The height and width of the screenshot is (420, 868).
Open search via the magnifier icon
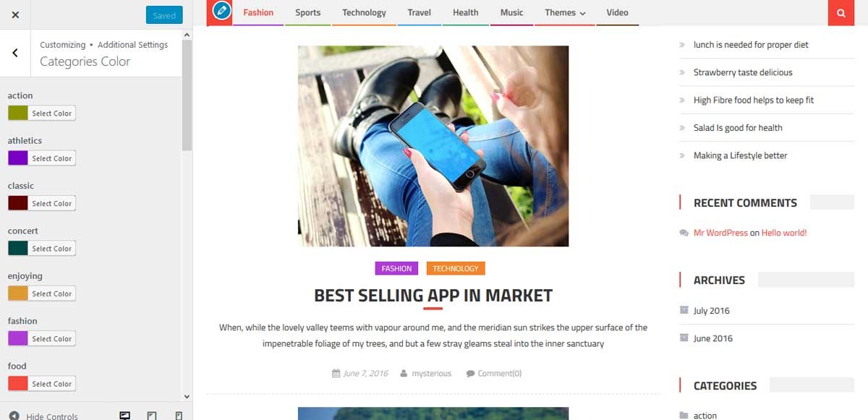click(x=841, y=12)
